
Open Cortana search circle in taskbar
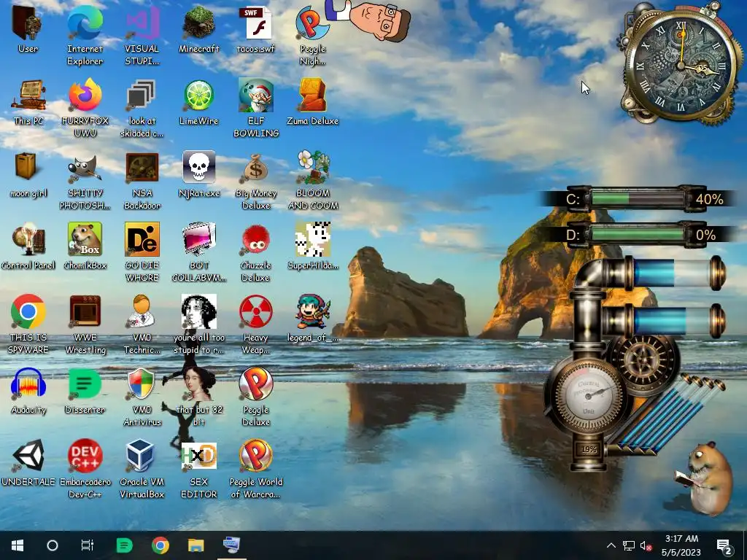coord(53,545)
